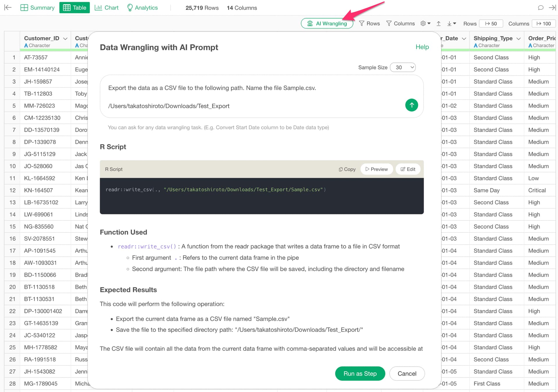Screen dimensions: 558x392
Task: Expand the Customer_ID column menu
Action: click(65, 39)
